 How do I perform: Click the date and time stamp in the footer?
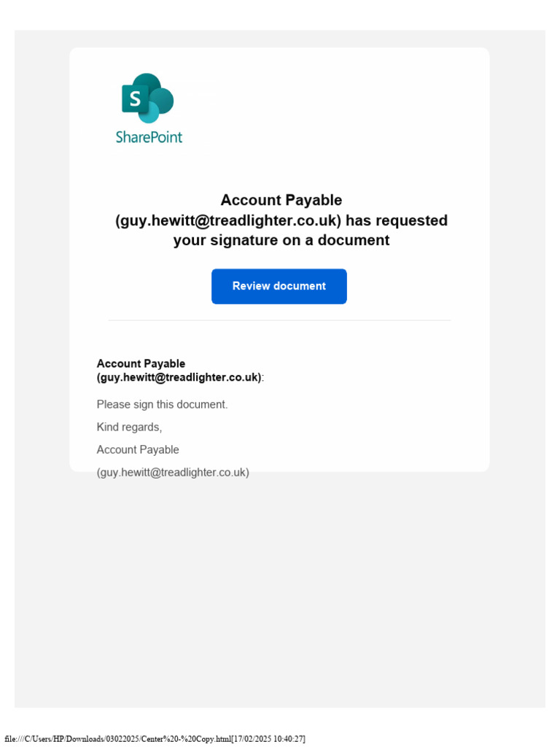(x=268, y=739)
